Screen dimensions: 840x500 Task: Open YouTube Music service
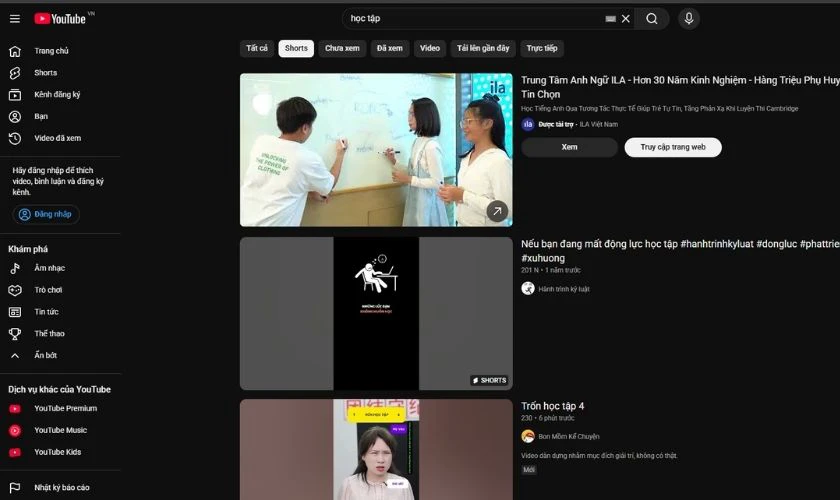click(x=60, y=430)
